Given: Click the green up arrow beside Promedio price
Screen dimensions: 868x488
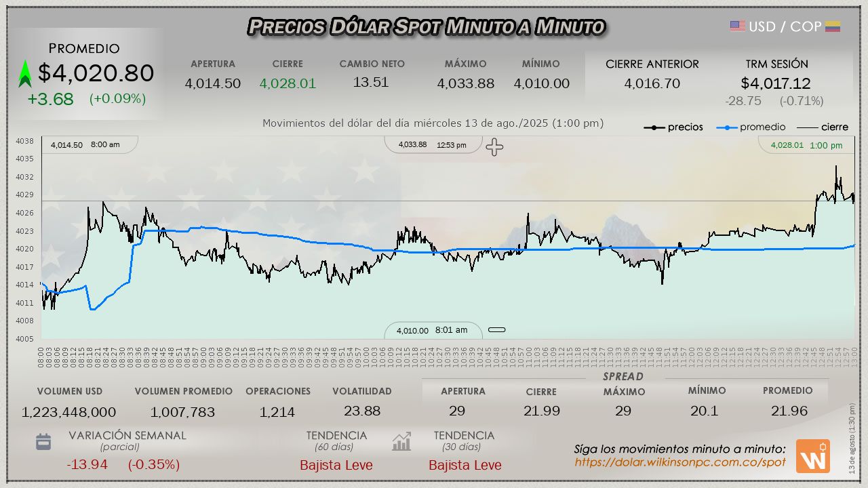Looking at the screenshot, I should tap(25, 74).
